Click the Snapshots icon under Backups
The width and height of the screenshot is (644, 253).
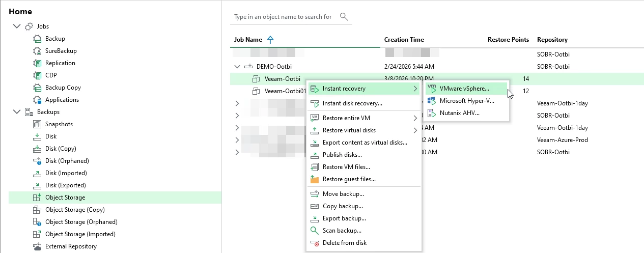pos(37,124)
